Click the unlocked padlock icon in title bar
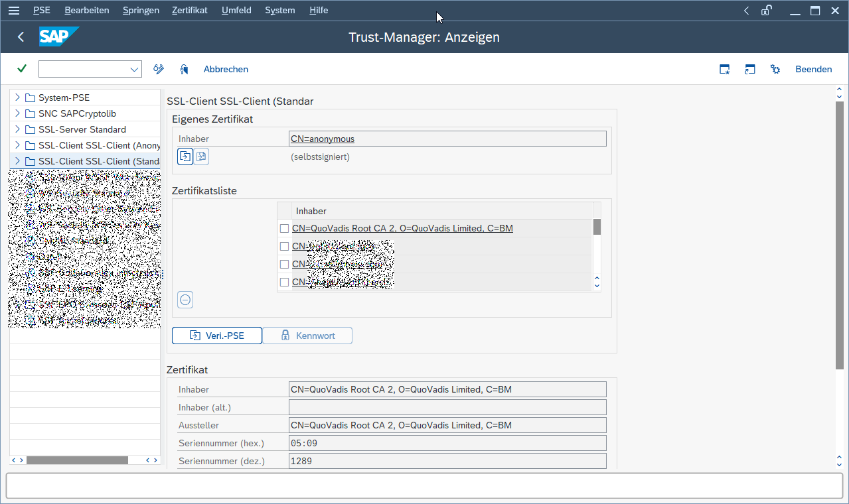 point(766,11)
